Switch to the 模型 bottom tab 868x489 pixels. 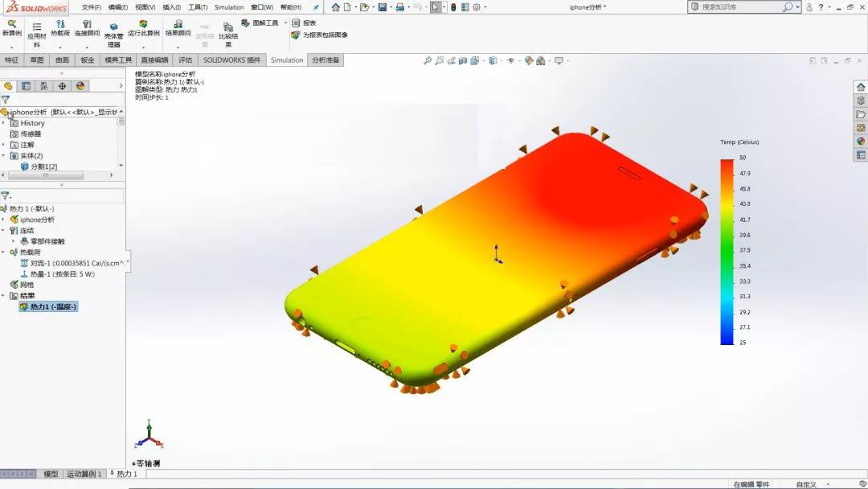point(51,474)
